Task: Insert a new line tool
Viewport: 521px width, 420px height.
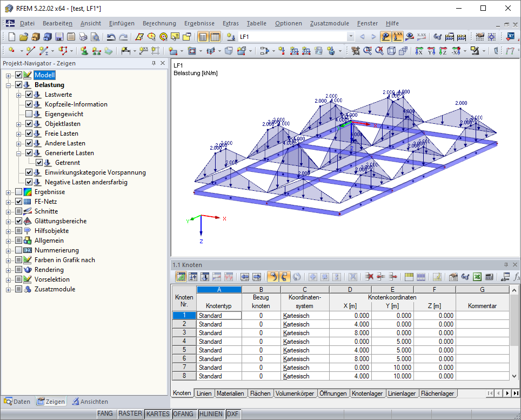Action: pos(31,50)
